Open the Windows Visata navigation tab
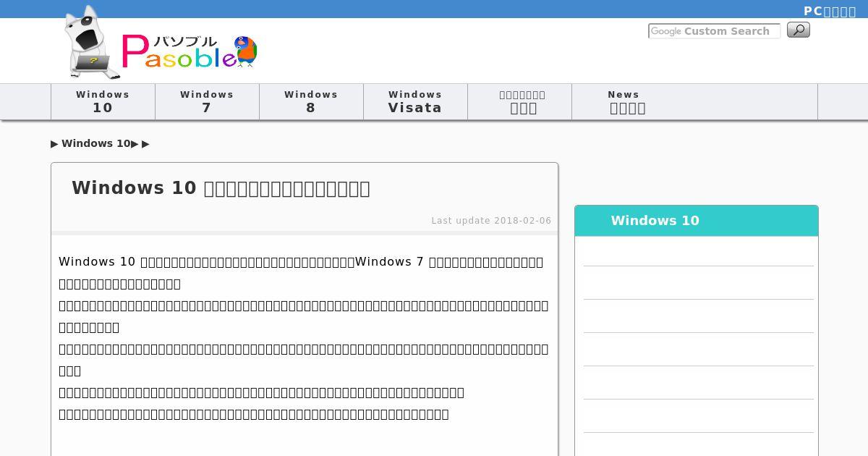Image resolution: width=868 pixels, height=456 pixels. 415,101
